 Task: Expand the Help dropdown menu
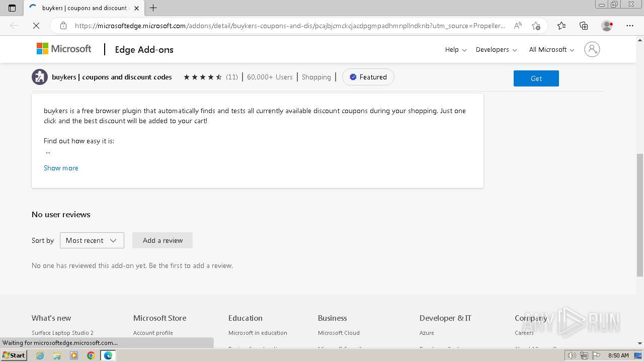click(455, 49)
